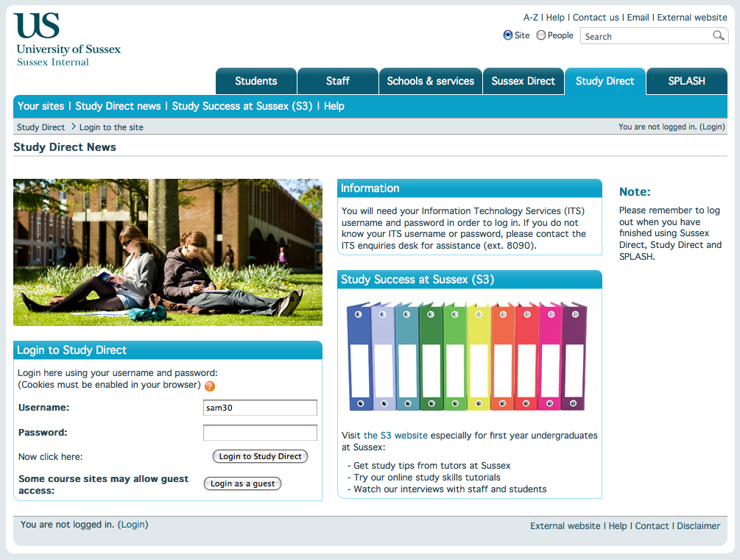740x560 pixels.
Task: Select the Site search radio button
Action: pos(508,35)
